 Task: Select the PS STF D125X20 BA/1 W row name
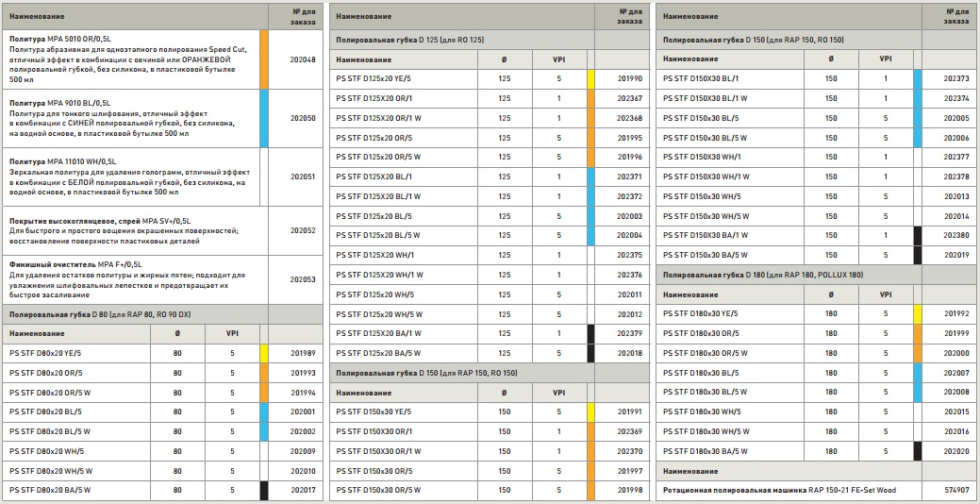tap(379, 333)
